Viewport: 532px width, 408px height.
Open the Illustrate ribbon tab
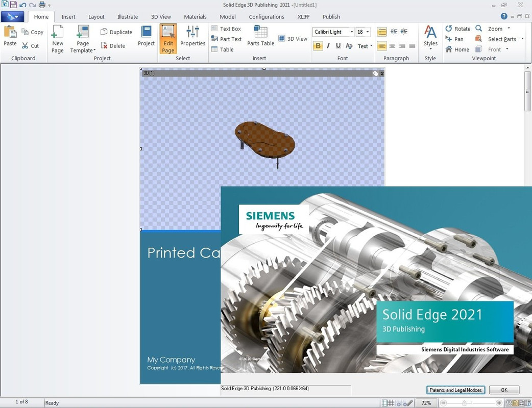click(x=128, y=17)
